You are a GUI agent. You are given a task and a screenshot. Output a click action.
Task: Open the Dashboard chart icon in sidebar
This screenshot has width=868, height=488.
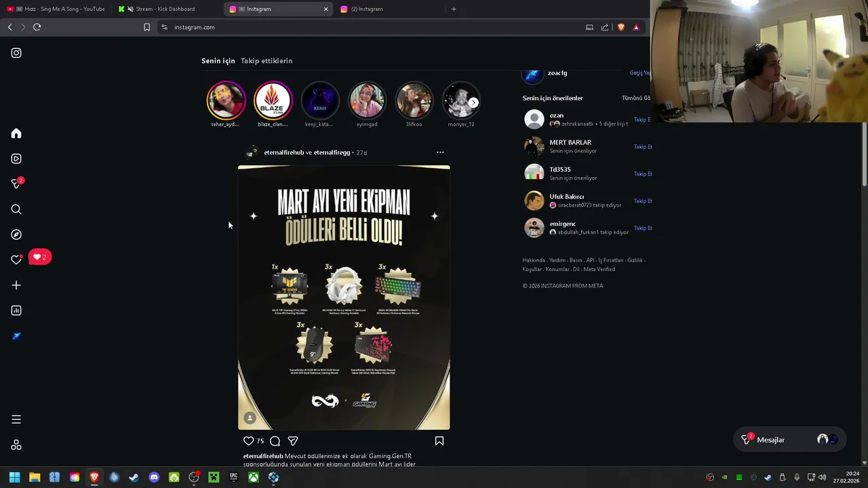(x=16, y=310)
